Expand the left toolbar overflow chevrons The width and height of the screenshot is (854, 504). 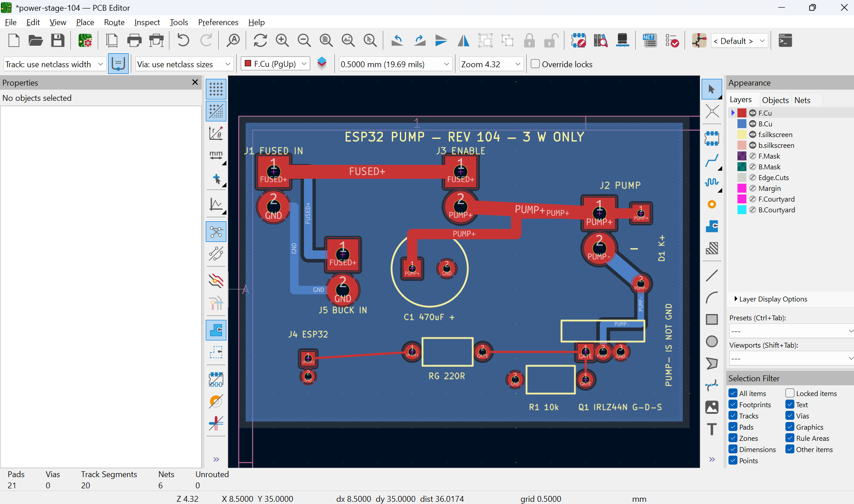pos(216,459)
